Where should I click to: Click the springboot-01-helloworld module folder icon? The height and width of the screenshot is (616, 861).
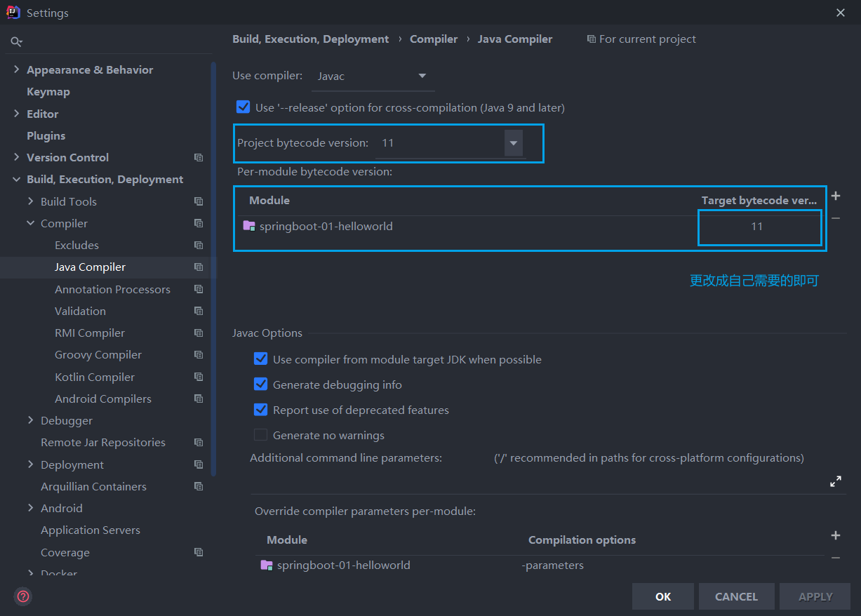click(249, 226)
